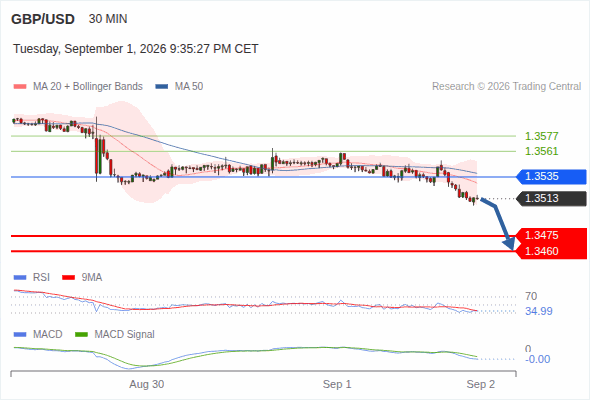Click the 1.3577 resistance level label
The image size is (590, 400).
[541, 136]
